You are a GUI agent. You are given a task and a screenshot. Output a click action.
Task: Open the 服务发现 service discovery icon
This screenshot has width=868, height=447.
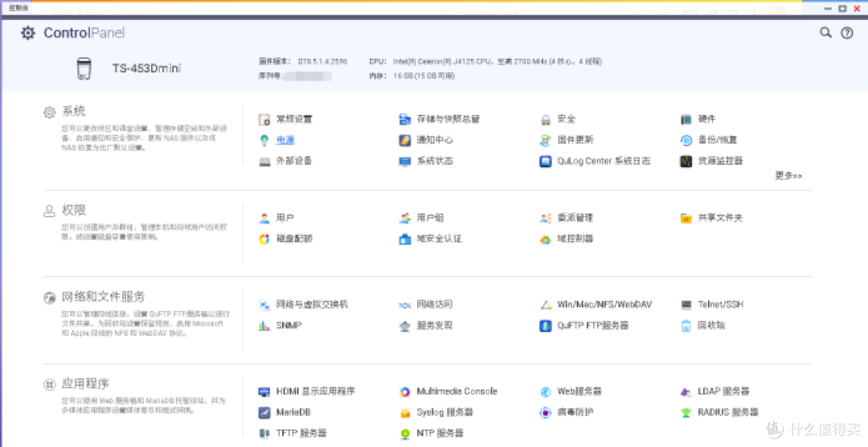tap(404, 326)
